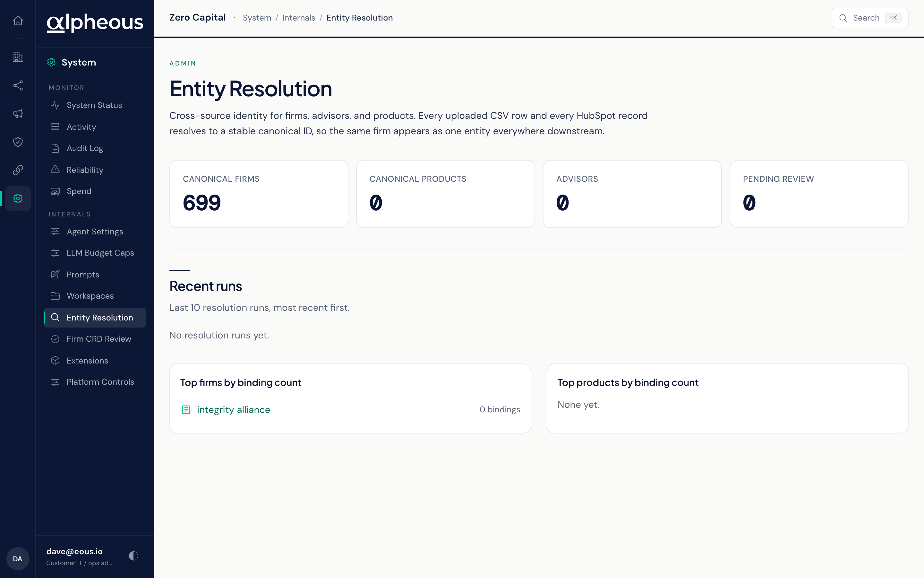Click the Pending Review card
Viewport: 924px width, 578px height.
[x=819, y=194]
